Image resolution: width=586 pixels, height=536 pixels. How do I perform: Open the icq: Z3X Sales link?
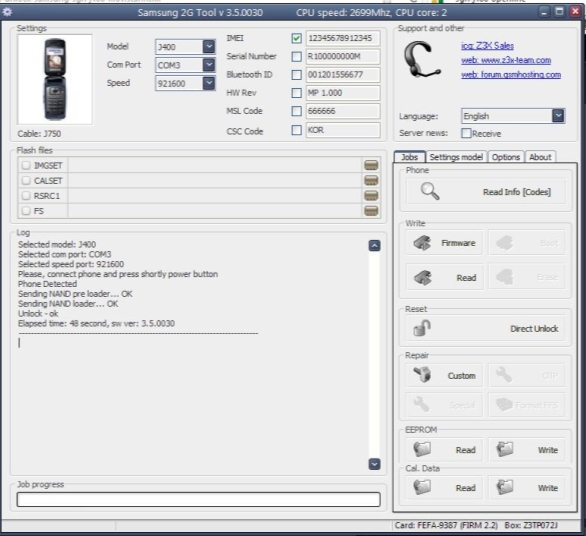pos(487,46)
